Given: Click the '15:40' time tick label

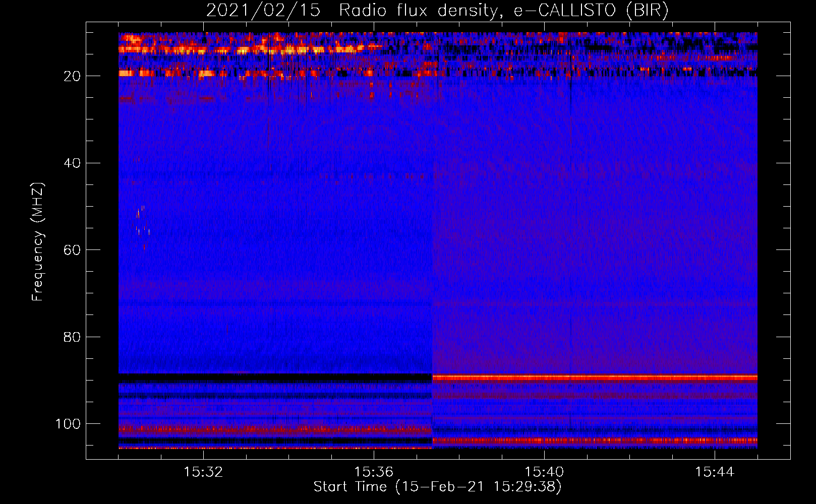Looking at the screenshot, I should pyautogui.click(x=544, y=472).
